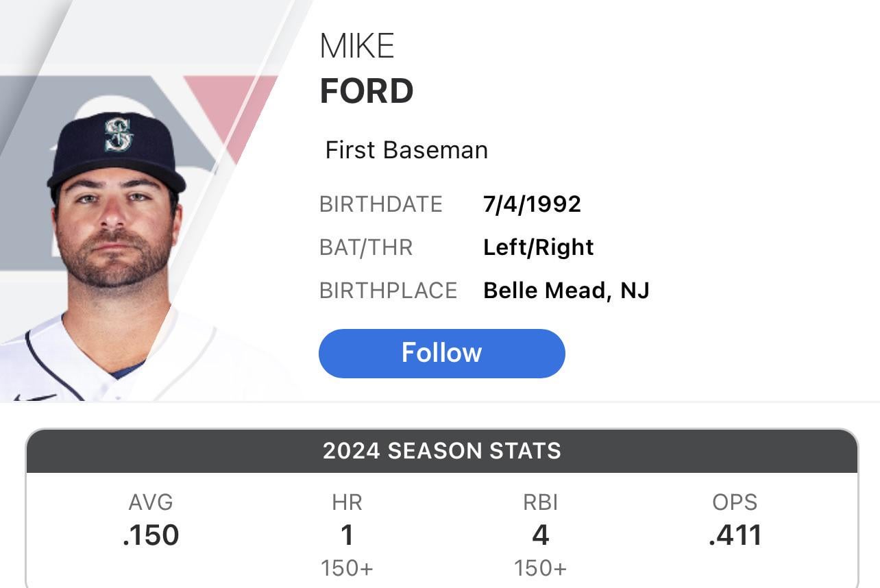Image resolution: width=880 pixels, height=588 pixels.
Task: Open the 150+ rank under HR
Action: [x=348, y=567]
